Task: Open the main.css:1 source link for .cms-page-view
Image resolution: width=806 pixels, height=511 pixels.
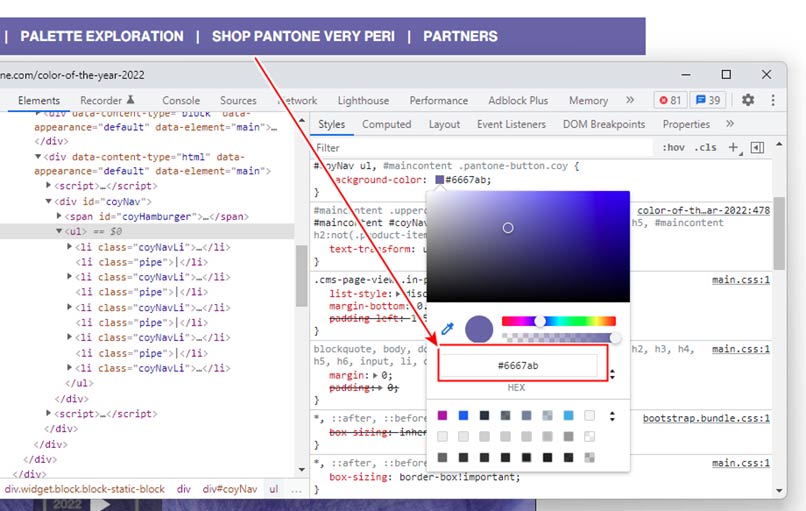Action: tap(740, 280)
